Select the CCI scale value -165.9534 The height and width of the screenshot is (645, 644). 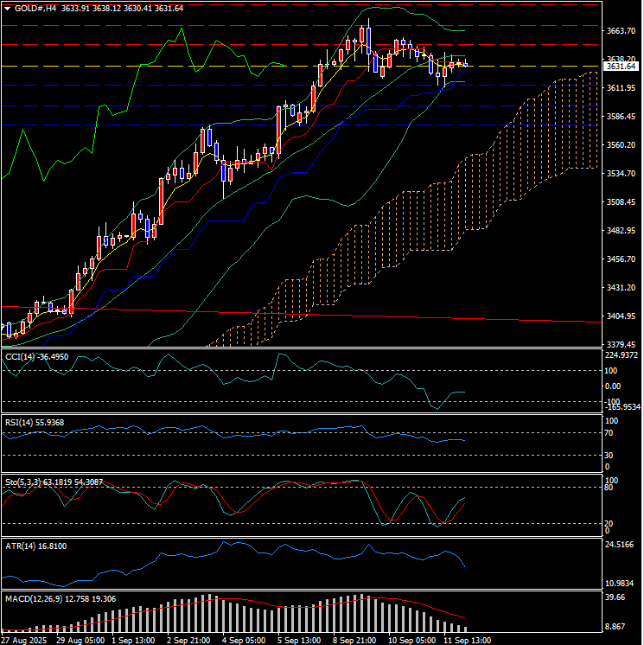(x=622, y=407)
